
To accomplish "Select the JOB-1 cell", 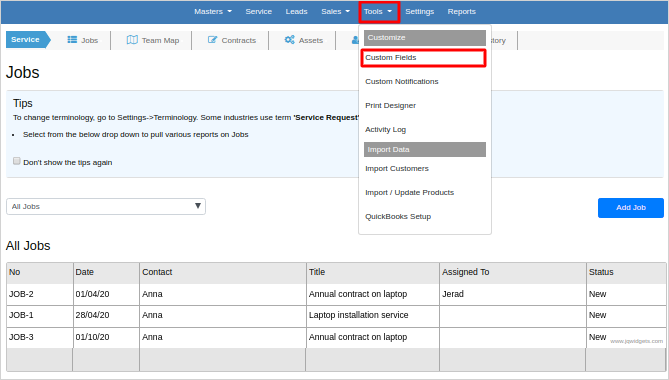I will click(40, 316).
